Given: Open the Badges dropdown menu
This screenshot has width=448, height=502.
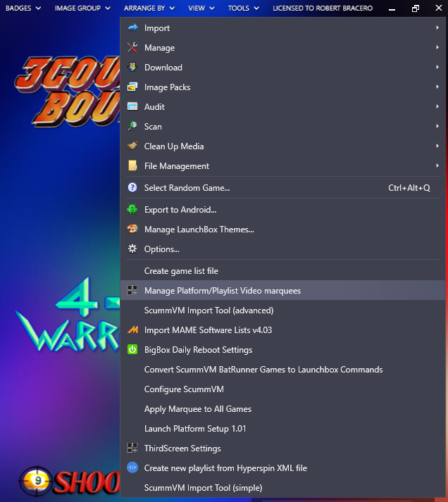Looking at the screenshot, I should [x=23, y=8].
